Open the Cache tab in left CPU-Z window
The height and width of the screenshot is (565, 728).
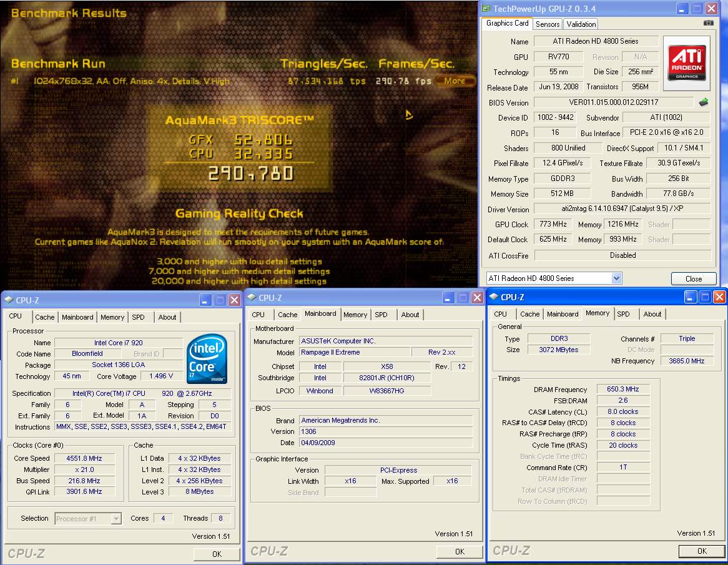(44, 317)
